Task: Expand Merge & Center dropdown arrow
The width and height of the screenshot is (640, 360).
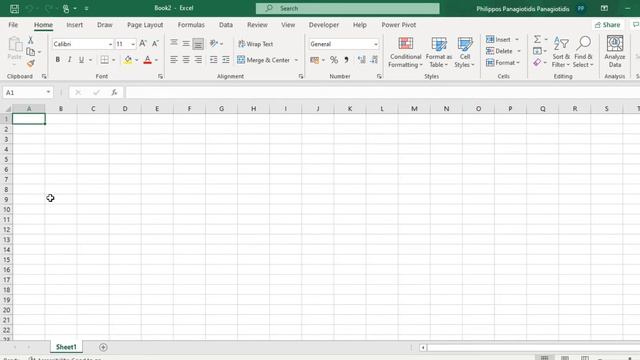Action: (296, 60)
